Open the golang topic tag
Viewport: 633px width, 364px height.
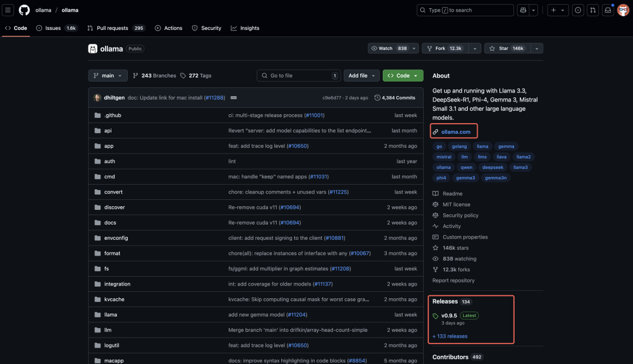459,147
